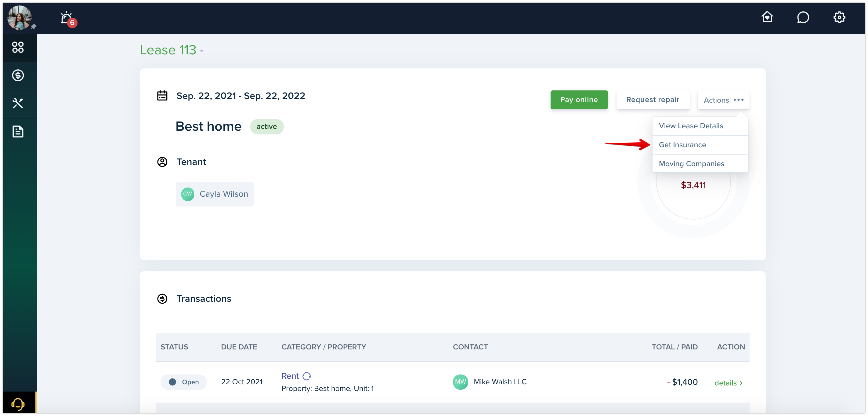Image resolution: width=868 pixels, height=416 pixels.
Task: Toggle the Actions menu button
Action: pyautogui.click(x=723, y=100)
